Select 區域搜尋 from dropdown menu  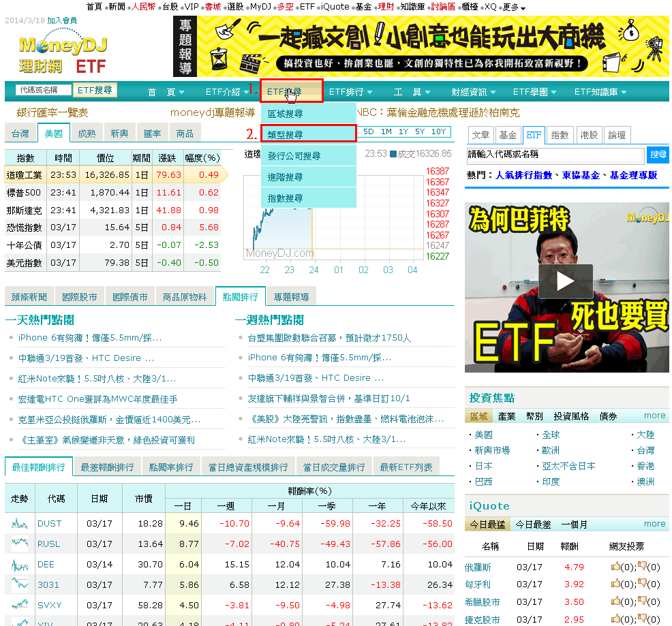(x=309, y=114)
